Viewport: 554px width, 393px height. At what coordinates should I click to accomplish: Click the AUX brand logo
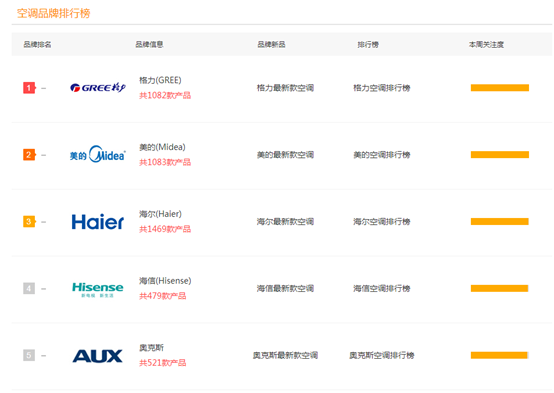point(98,356)
